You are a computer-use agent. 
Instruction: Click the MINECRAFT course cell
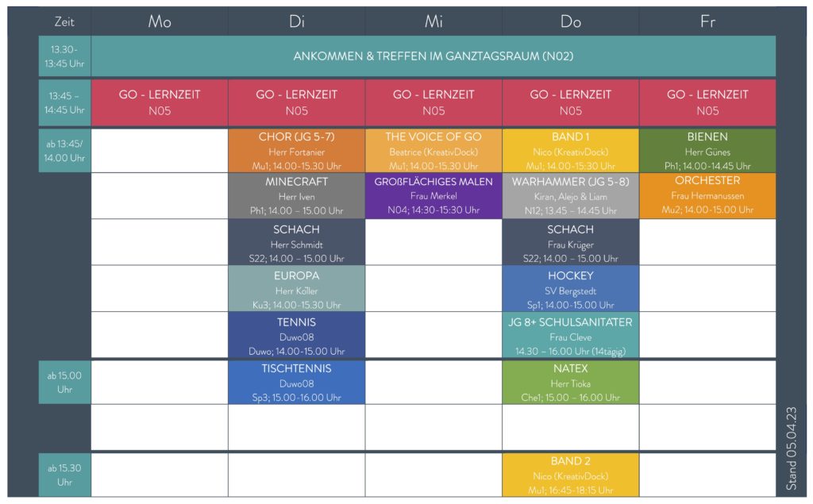(297, 195)
